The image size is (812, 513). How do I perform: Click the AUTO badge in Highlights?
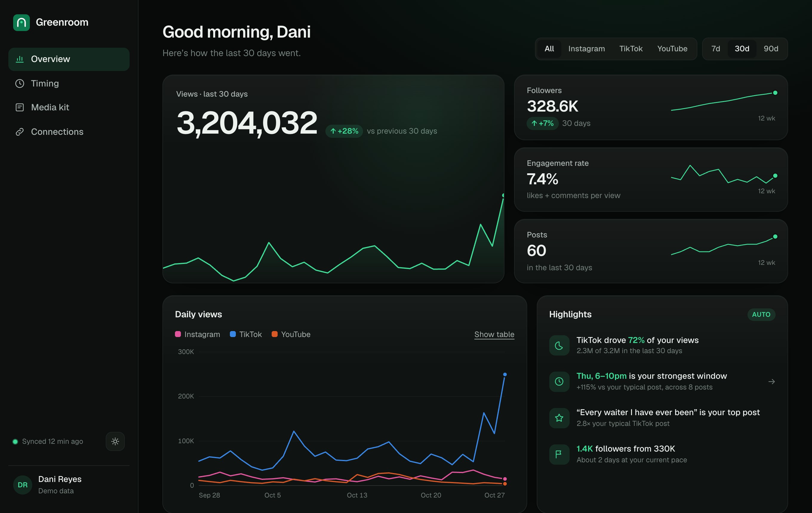click(x=761, y=315)
